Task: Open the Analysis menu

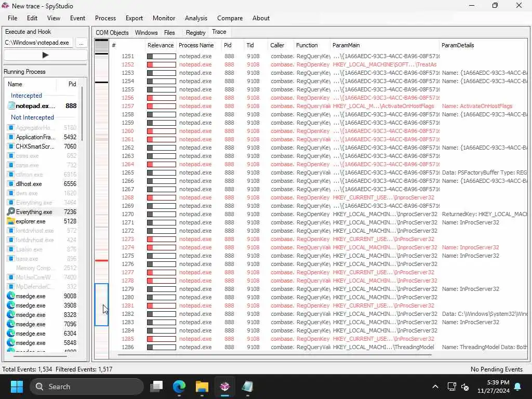Action: coord(196,18)
